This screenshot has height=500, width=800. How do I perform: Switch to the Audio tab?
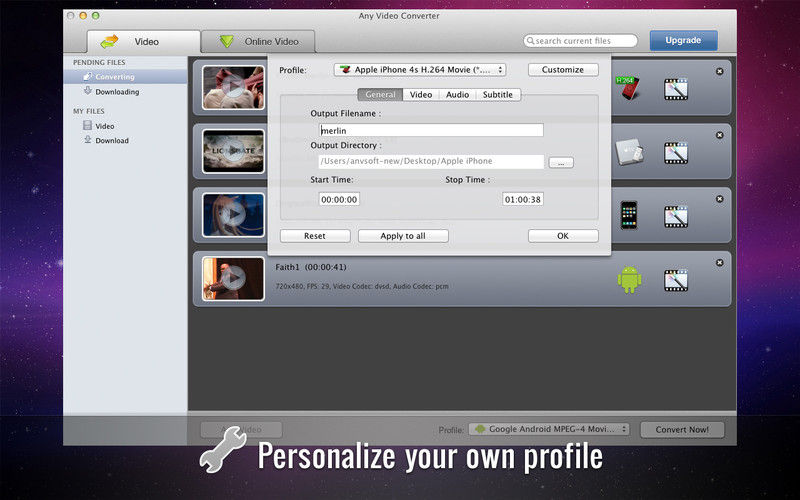click(x=457, y=95)
